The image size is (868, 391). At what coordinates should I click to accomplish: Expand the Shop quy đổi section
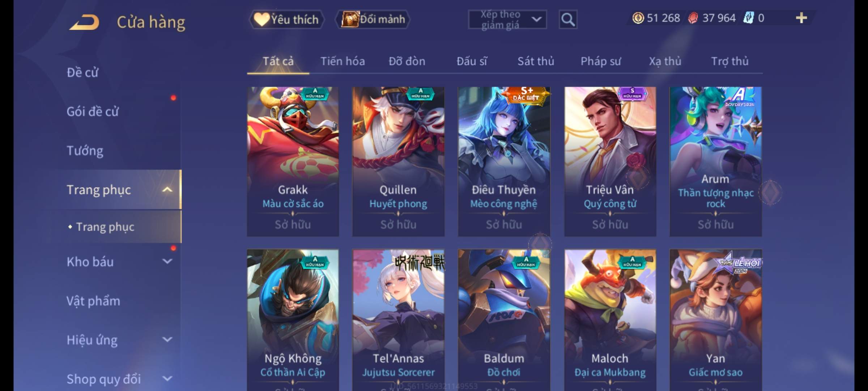pyautogui.click(x=167, y=379)
